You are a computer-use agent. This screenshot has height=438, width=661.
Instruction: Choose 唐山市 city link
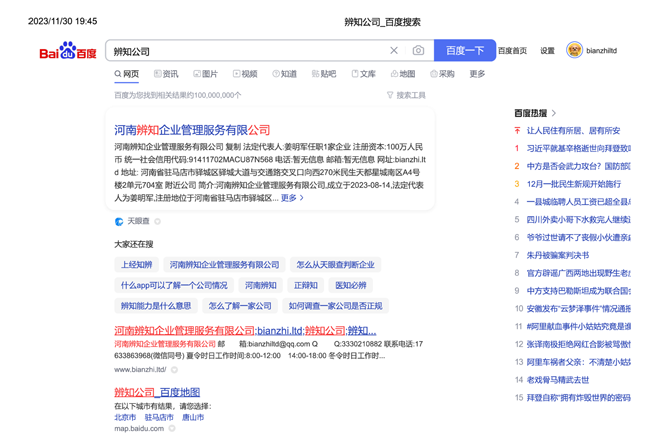click(x=193, y=417)
